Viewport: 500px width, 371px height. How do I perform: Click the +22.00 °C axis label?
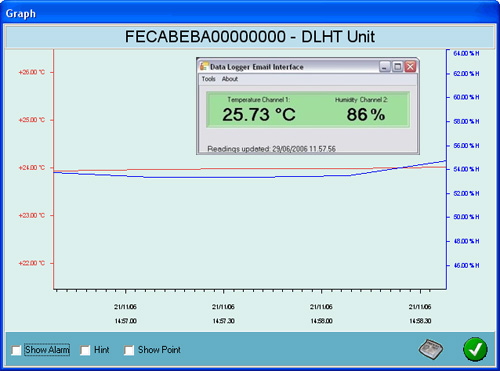32,263
